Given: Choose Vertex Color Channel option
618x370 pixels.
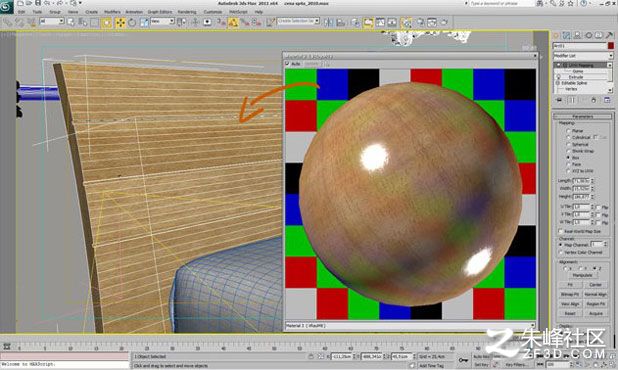Looking at the screenshot, I should [560, 252].
